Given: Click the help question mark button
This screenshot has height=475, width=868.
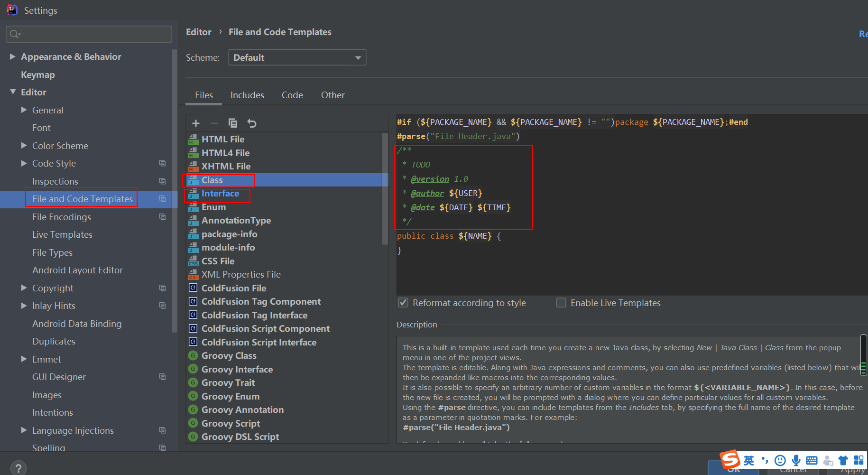Looking at the screenshot, I should coord(18,468).
